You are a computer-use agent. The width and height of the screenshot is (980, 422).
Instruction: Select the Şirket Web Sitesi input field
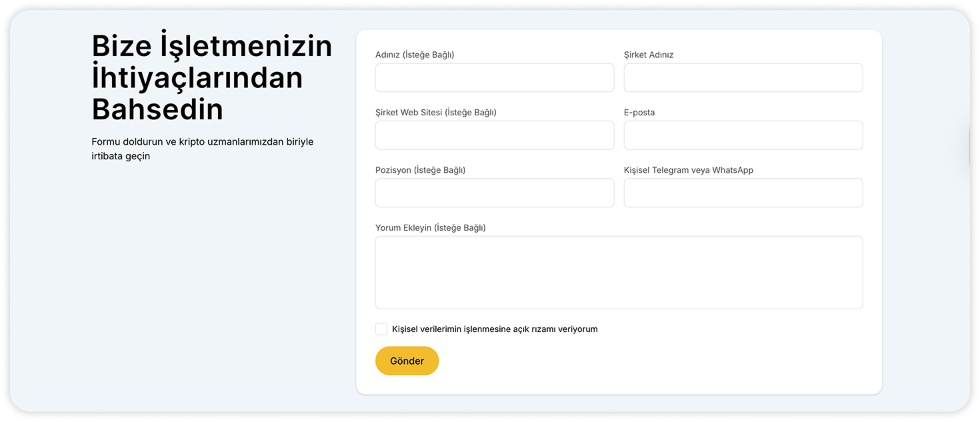[494, 135]
